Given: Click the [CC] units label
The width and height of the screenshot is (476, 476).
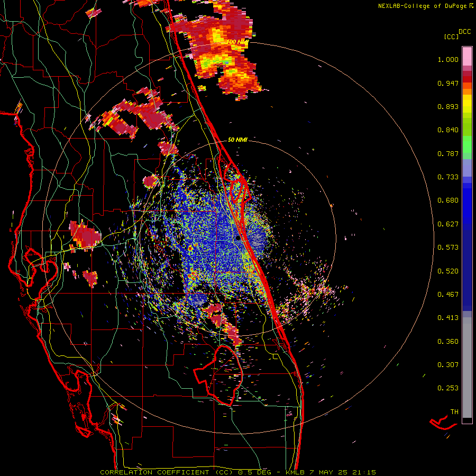Looking at the screenshot, I should coord(452,36).
